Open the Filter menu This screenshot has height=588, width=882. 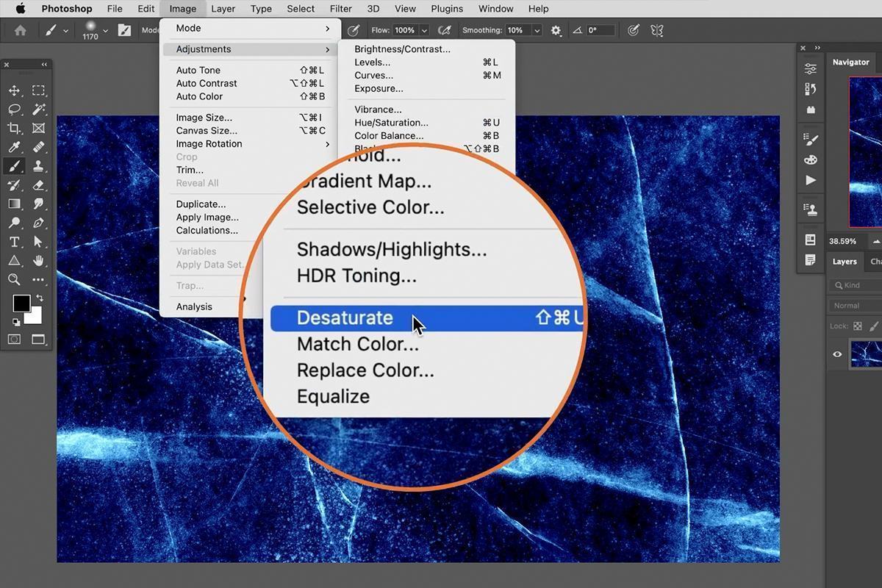340,9
